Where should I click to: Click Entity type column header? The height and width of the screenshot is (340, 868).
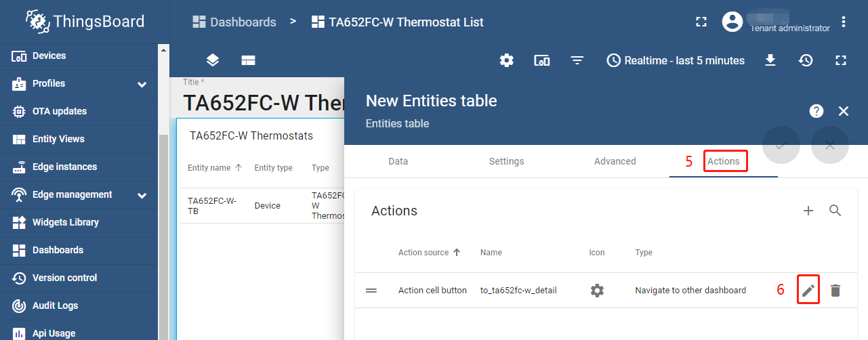[x=274, y=168]
